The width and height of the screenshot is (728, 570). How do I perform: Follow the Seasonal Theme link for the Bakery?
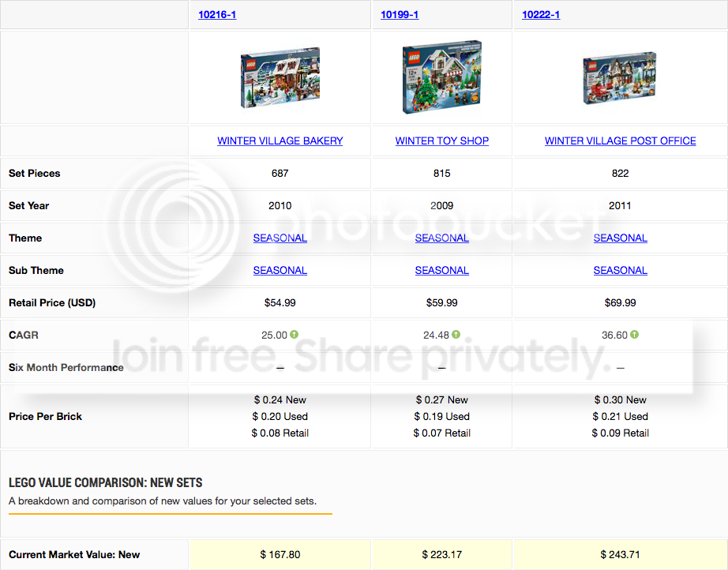click(x=280, y=238)
